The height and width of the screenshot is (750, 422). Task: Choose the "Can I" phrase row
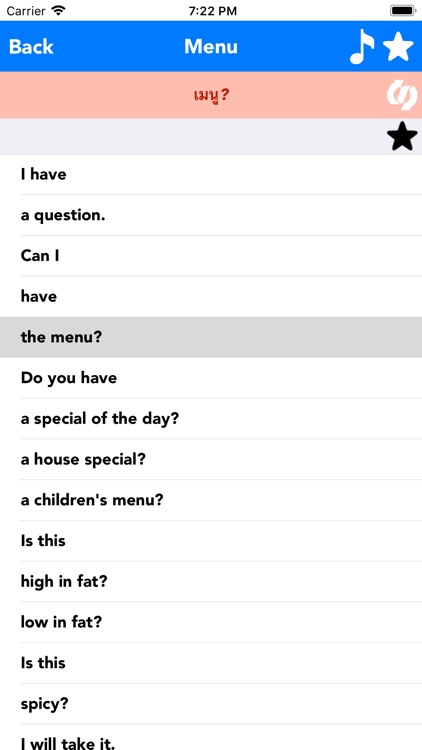point(211,256)
